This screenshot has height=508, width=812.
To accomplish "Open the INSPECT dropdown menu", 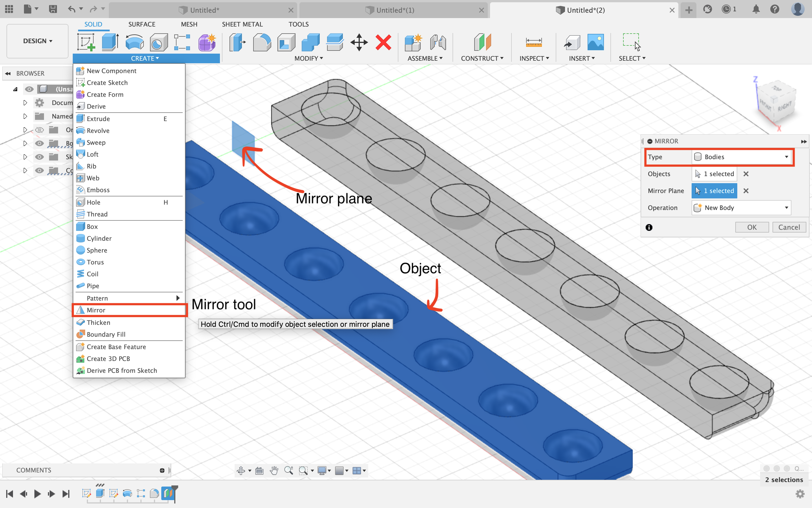I will point(534,58).
